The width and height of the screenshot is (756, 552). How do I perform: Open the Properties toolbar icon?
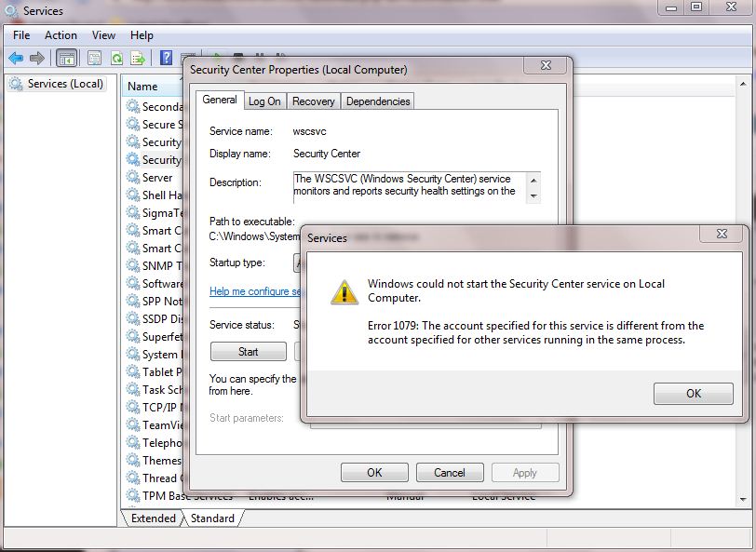tap(95, 59)
